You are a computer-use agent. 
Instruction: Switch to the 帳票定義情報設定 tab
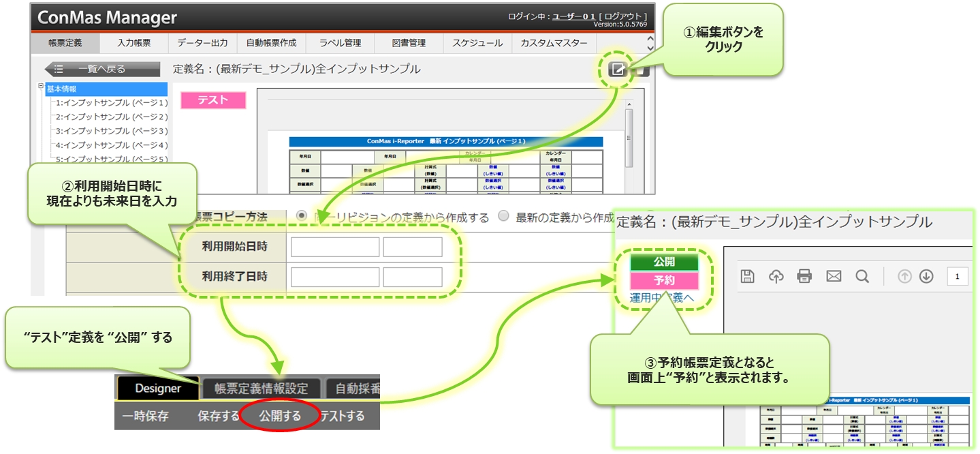(261, 389)
